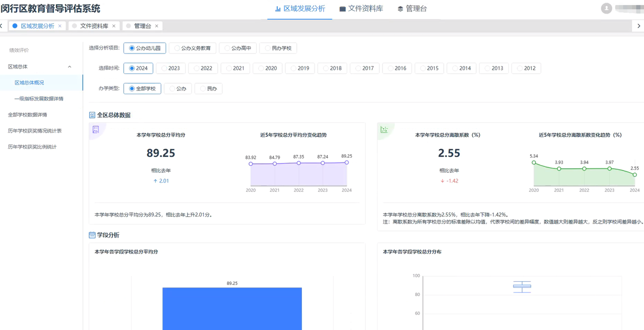The height and width of the screenshot is (330, 644).
Task: Open 管理台 in top navigation
Action: tap(412, 9)
